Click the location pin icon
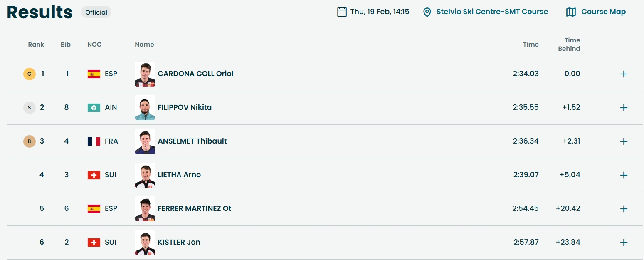The width and height of the screenshot is (644, 260). click(x=427, y=12)
